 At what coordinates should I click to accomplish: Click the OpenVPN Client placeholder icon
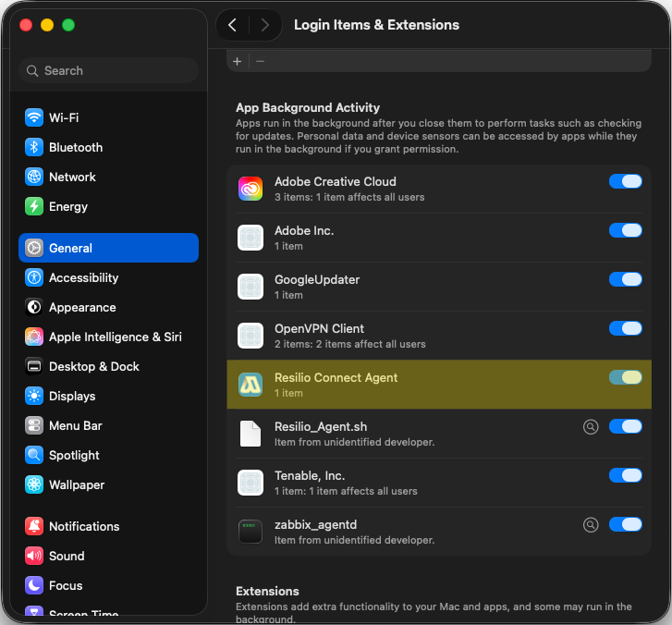[x=250, y=336]
